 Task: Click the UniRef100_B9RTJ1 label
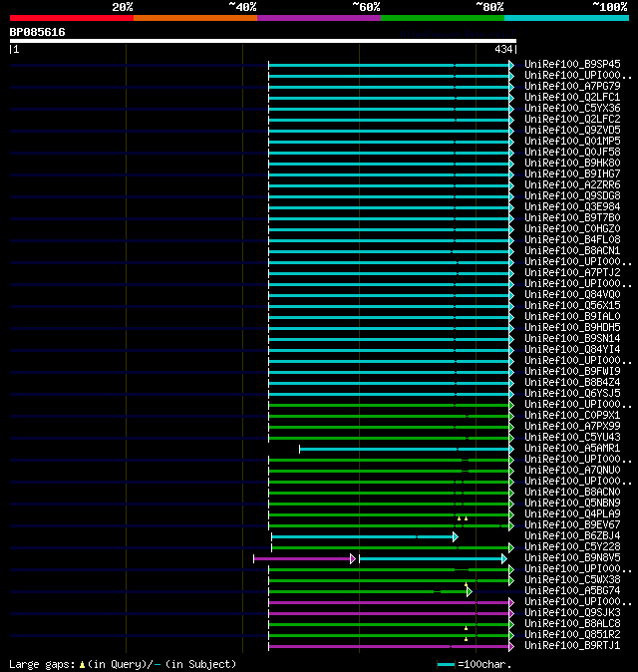point(572,646)
